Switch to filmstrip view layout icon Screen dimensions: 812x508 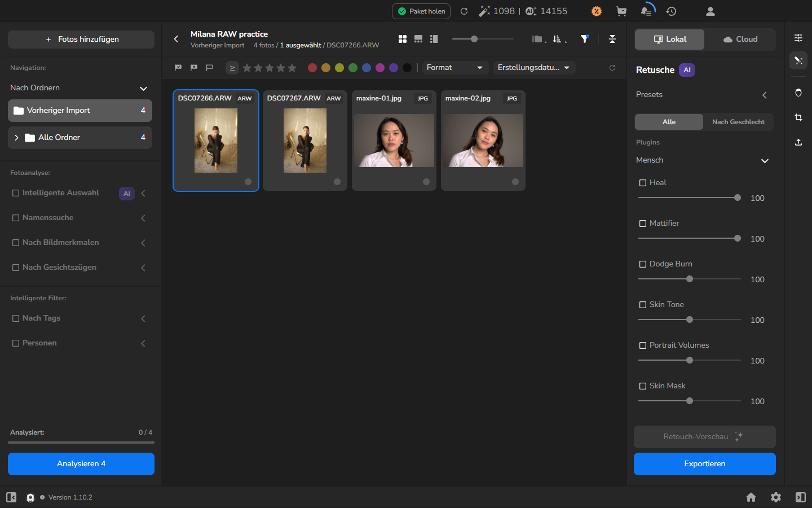(x=418, y=39)
